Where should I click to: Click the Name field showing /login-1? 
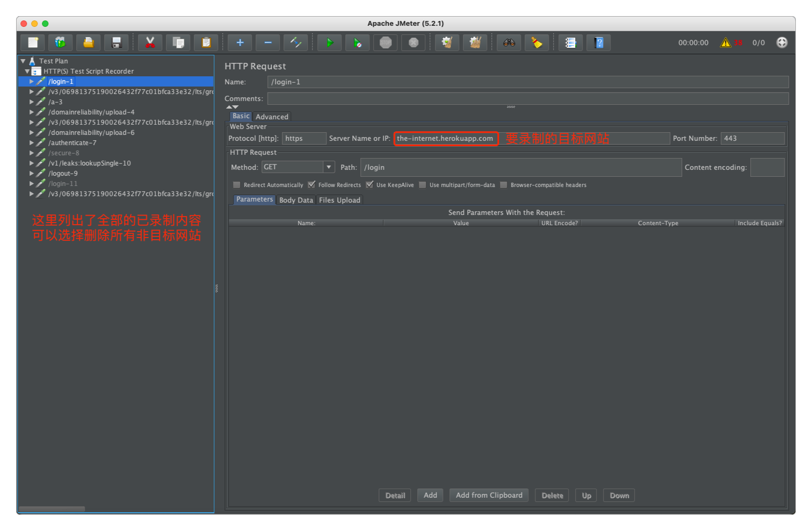coord(528,82)
